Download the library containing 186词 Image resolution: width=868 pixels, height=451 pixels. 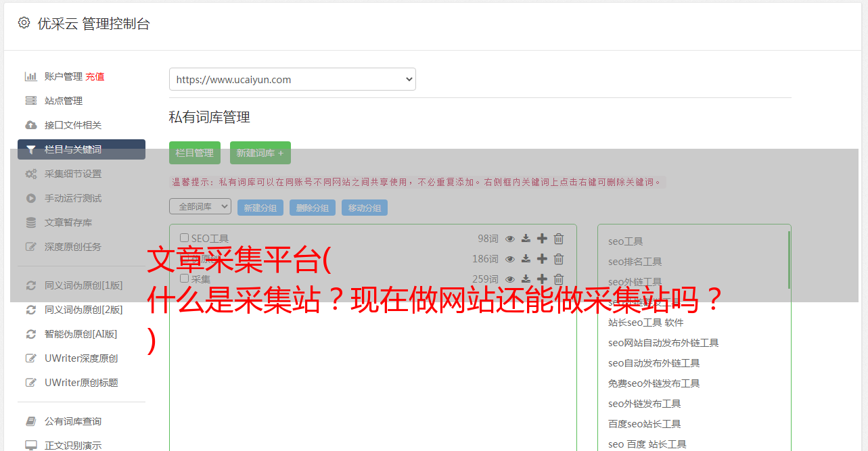[526, 259]
